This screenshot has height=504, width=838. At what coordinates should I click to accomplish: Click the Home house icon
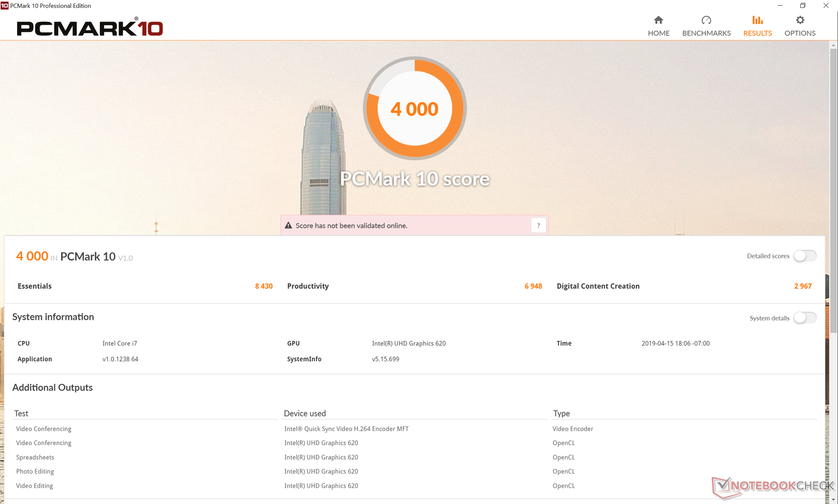(658, 20)
